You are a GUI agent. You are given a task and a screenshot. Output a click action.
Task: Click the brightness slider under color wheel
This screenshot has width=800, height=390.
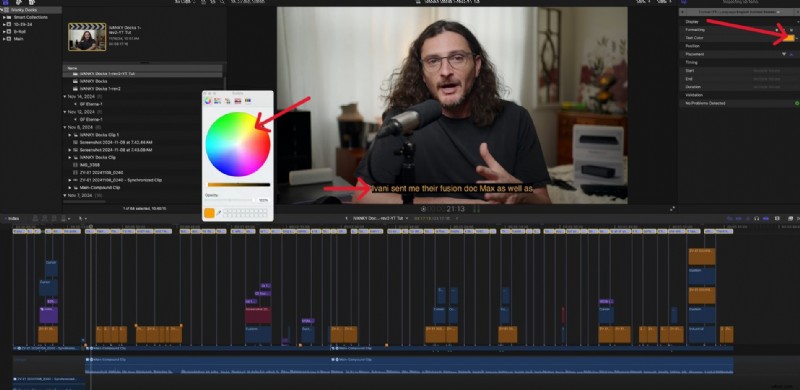click(238, 184)
